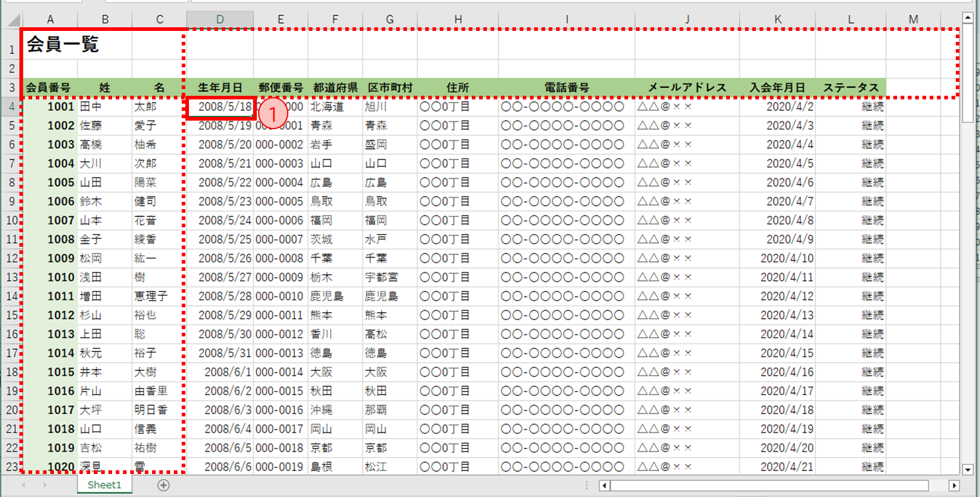Select cell with birthdate 2008/5/18
The height and width of the screenshot is (497, 980).
point(220,107)
